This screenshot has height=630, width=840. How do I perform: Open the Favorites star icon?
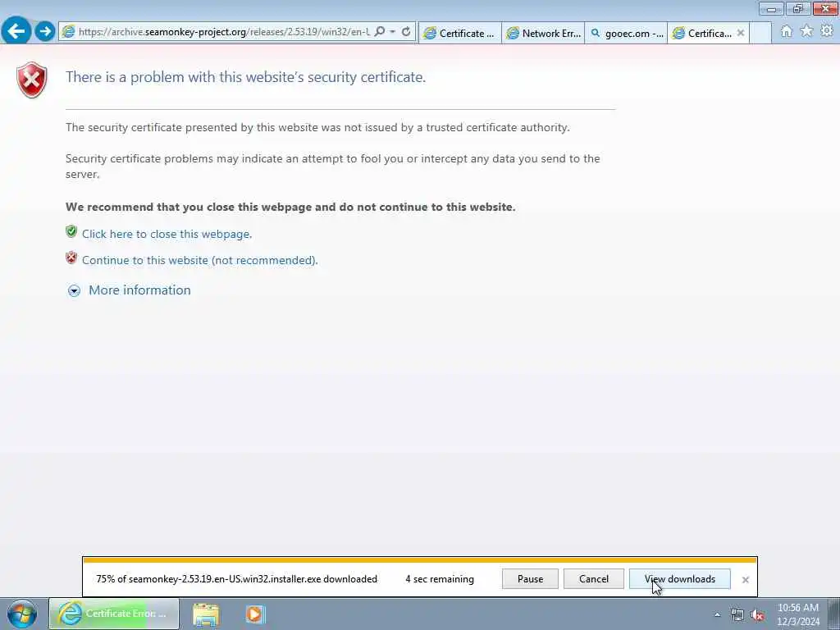pos(806,32)
